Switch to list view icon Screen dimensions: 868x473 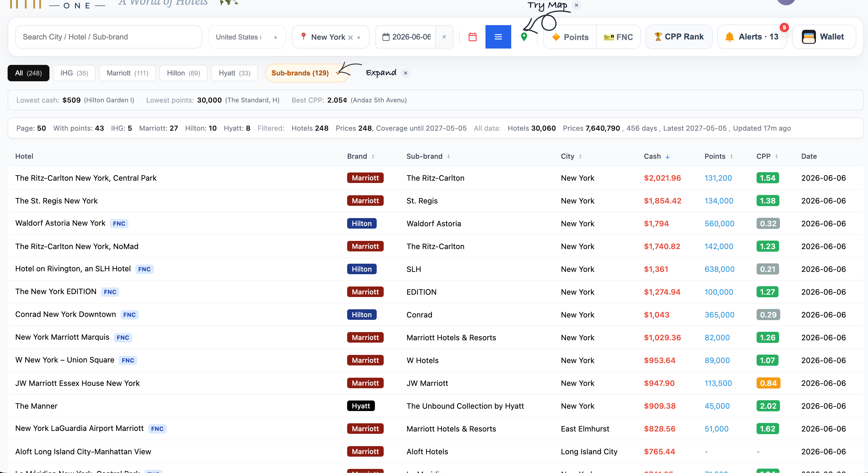tap(498, 37)
